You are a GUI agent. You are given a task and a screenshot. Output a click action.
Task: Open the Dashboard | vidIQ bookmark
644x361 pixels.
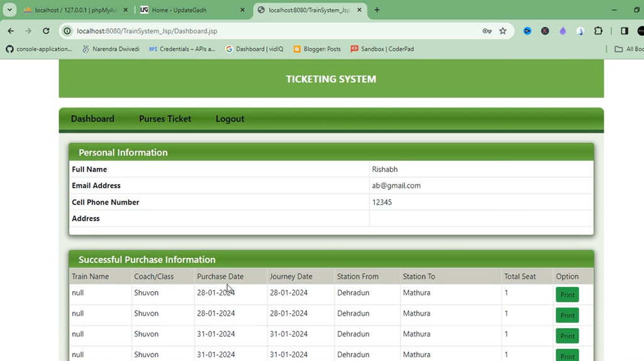point(255,49)
